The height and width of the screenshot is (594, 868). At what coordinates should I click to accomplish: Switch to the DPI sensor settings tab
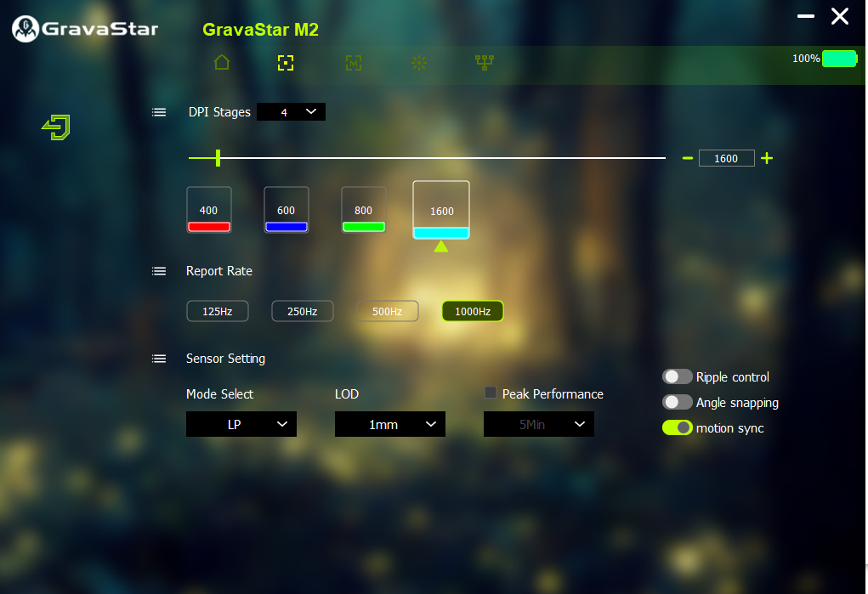coord(286,62)
